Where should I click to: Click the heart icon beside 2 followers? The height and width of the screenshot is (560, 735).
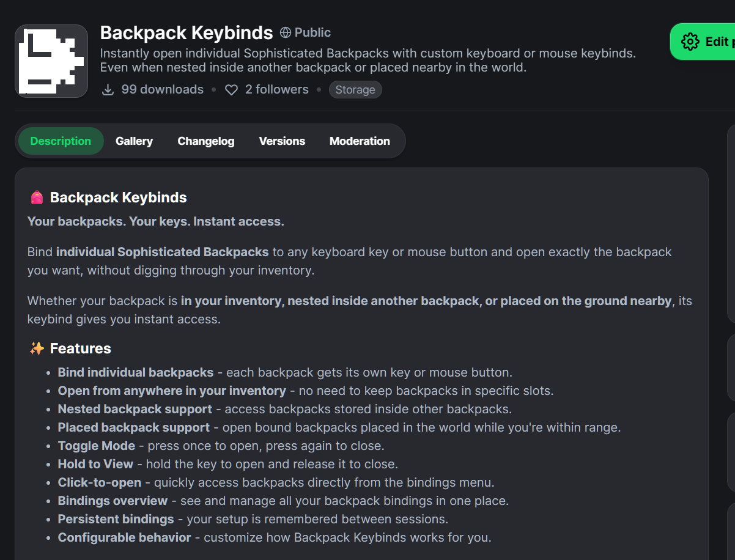click(x=231, y=90)
